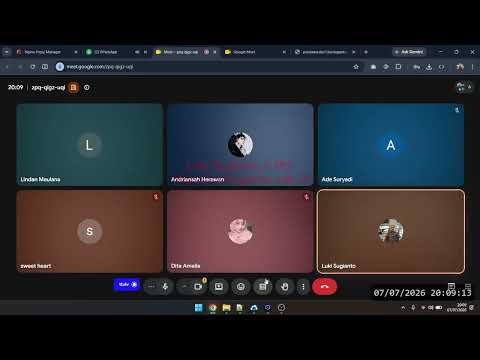
Task: Click the meeting code zpq-qjgz-uqj text
Action: pos(48,87)
